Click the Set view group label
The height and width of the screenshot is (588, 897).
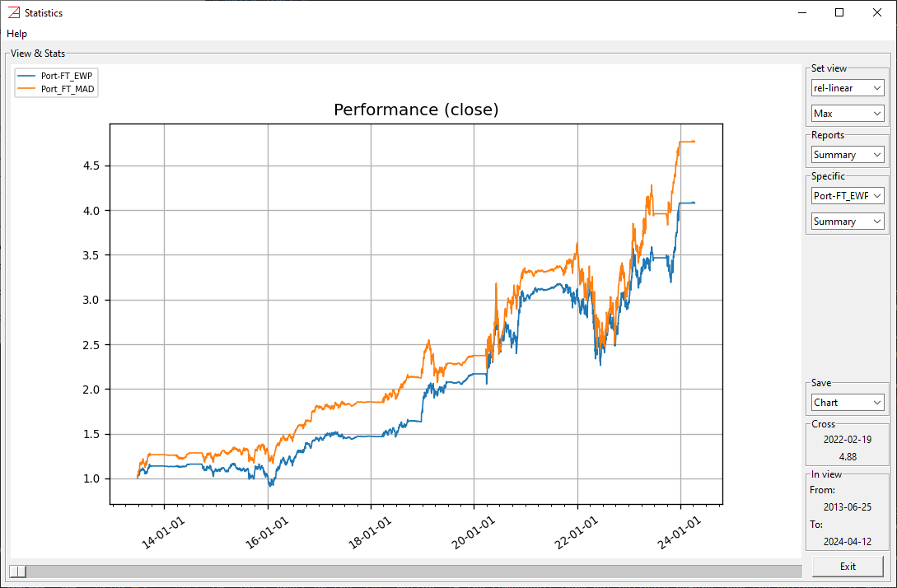829,68
